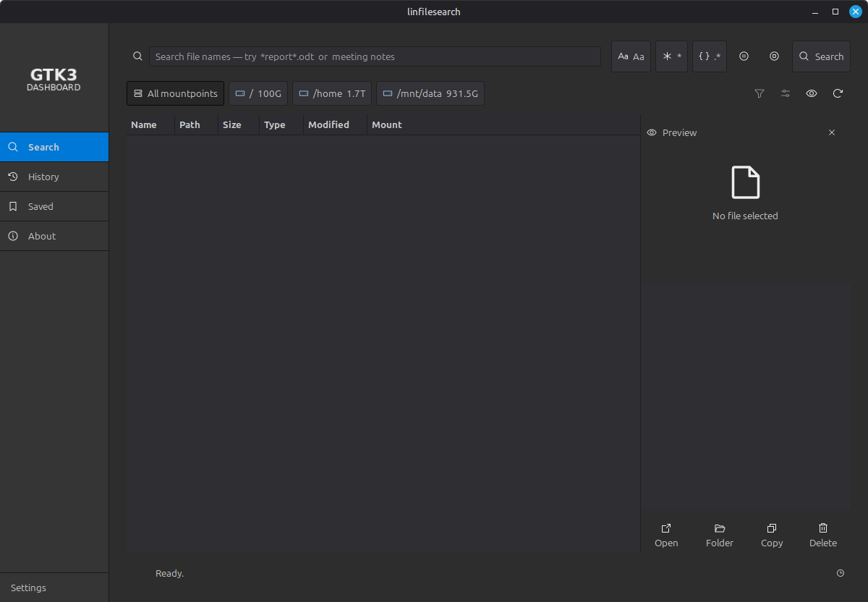Toggle wildcard matching (asterisk button)
Image resolution: width=868 pixels, height=602 pixels.
coord(671,56)
